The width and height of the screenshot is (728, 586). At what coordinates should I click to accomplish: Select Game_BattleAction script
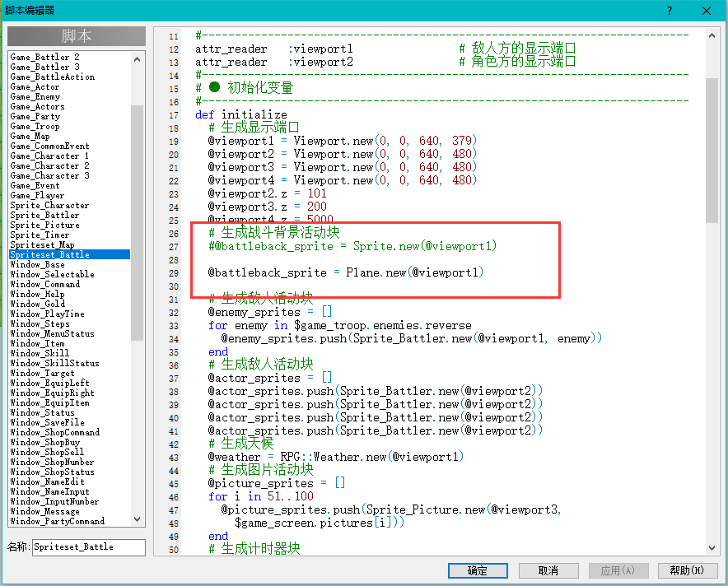[53, 77]
